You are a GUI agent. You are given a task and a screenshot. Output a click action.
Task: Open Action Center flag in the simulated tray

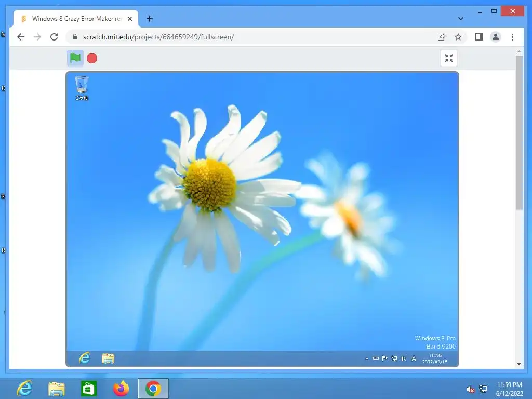[x=384, y=358]
